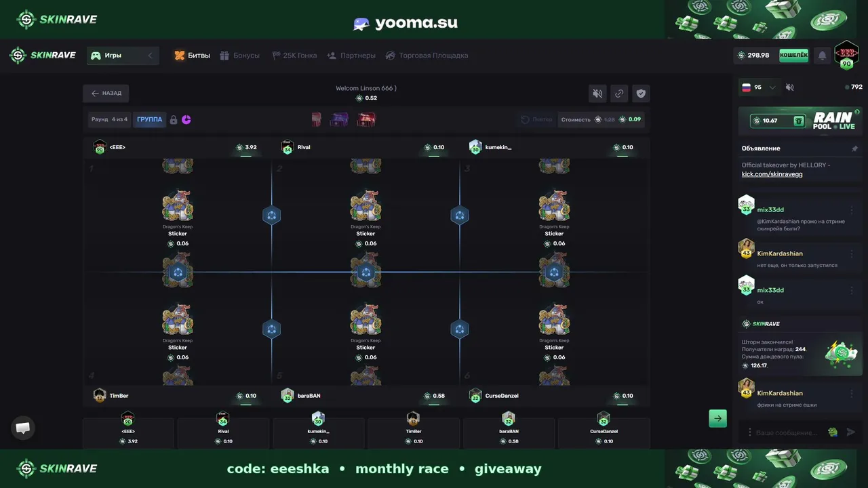868x488 pixels.
Task: Click the green arrow button beside the results row
Action: [717, 418]
